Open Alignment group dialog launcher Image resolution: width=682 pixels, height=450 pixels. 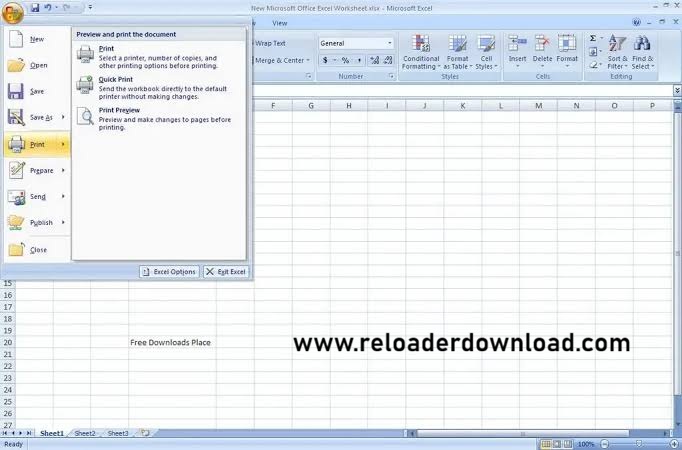(x=309, y=76)
